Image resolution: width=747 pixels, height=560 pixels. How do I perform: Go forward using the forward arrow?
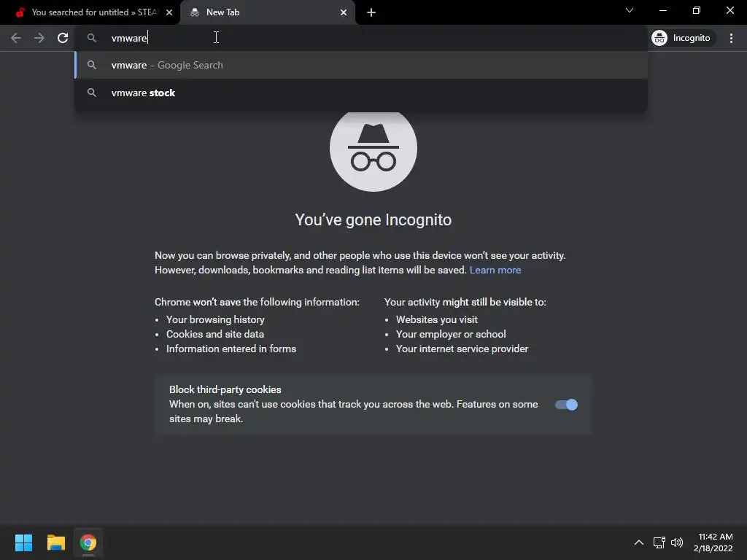(39, 38)
